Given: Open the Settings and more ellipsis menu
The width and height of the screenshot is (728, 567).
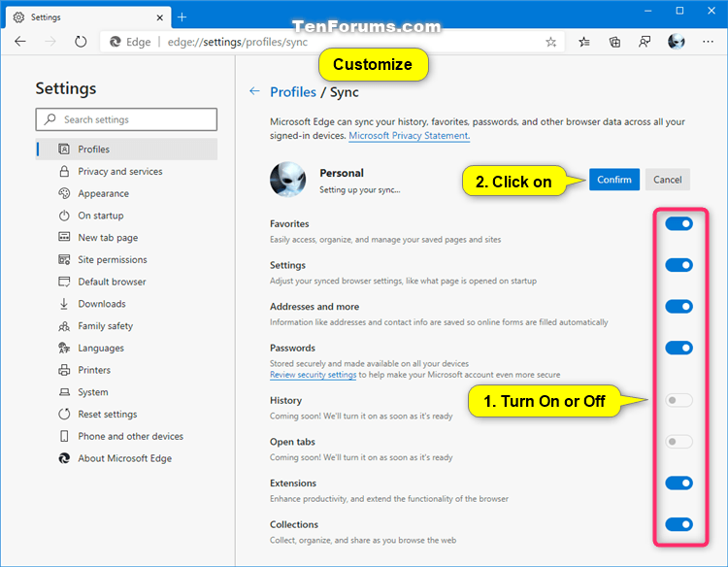Looking at the screenshot, I should [708, 42].
